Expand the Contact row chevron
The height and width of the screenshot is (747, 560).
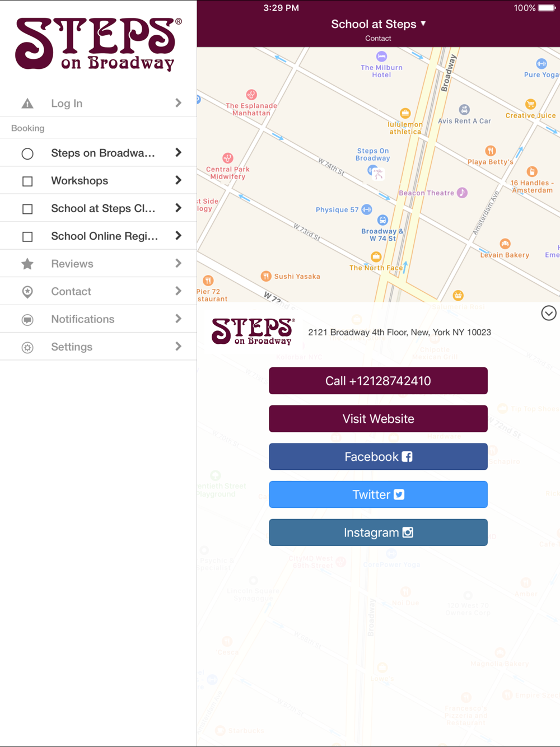click(178, 291)
